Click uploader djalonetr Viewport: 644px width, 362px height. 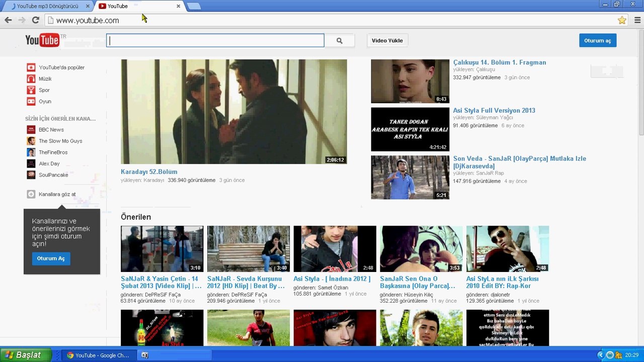[x=500, y=295]
